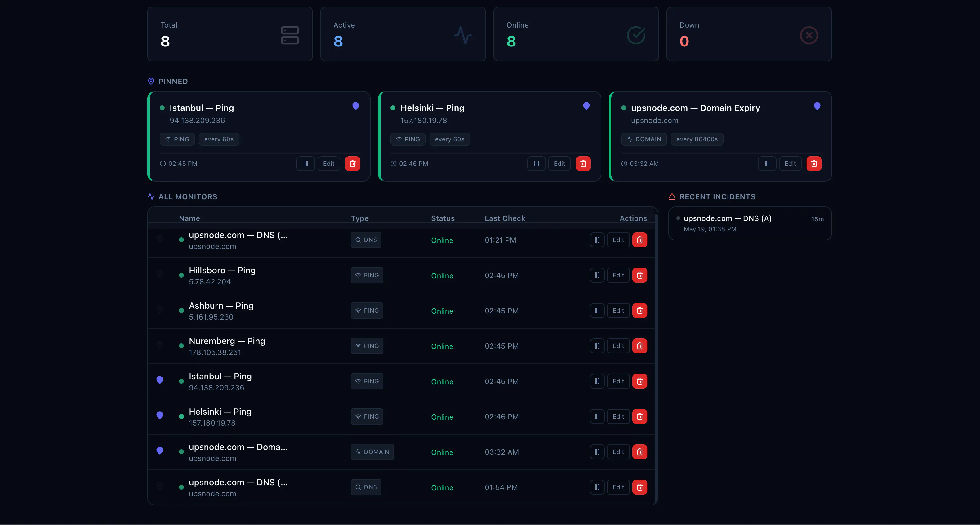The width and height of the screenshot is (980, 525).
Task: Unpin the Helsinki — Ping card
Action: (x=586, y=106)
